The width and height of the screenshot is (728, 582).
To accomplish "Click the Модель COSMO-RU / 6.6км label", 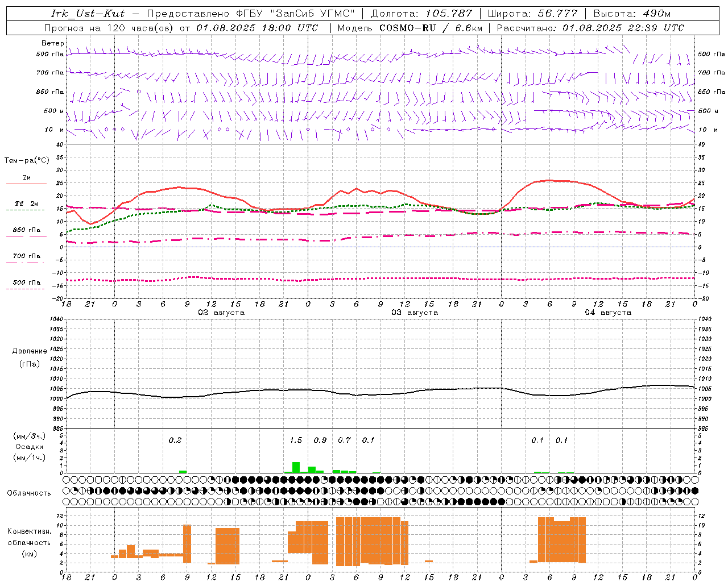I will coord(409,28).
